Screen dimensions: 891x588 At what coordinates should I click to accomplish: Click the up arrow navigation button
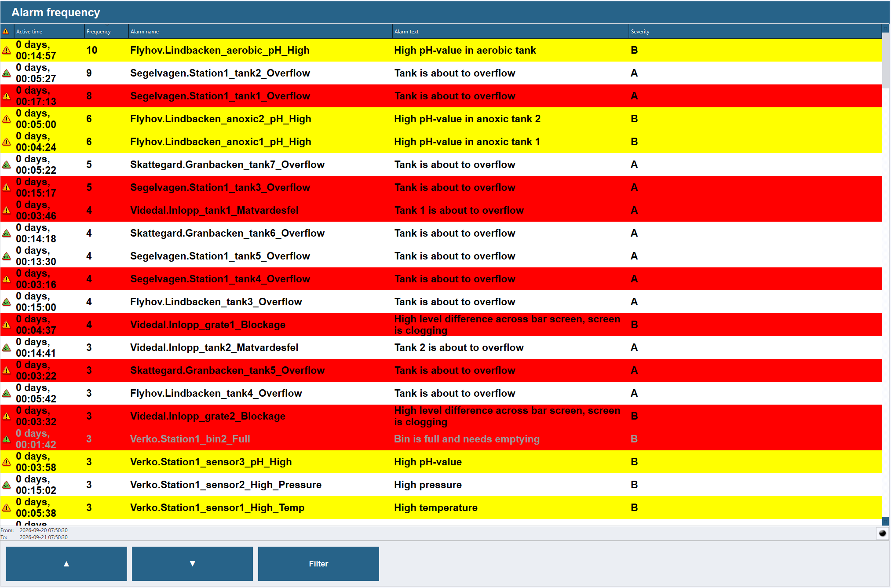pyautogui.click(x=66, y=564)
